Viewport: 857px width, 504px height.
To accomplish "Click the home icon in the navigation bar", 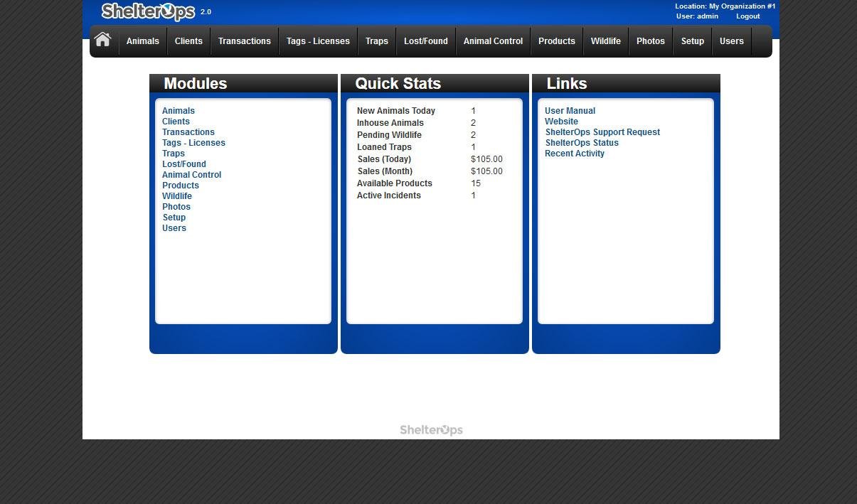I will [102, 39].
